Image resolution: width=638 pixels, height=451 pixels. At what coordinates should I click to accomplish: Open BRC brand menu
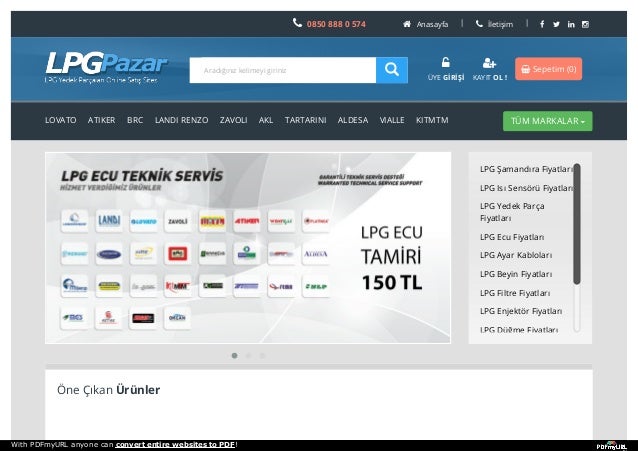tap(135, 120)
